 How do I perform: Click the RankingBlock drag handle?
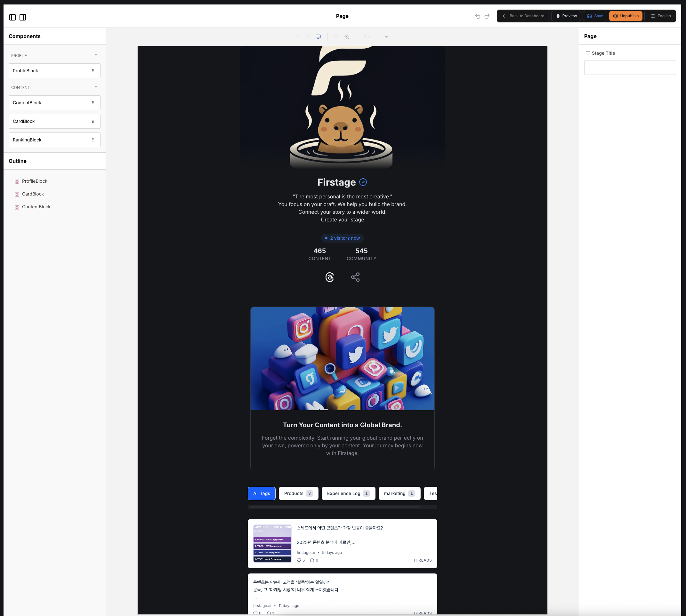click(93, 140)
